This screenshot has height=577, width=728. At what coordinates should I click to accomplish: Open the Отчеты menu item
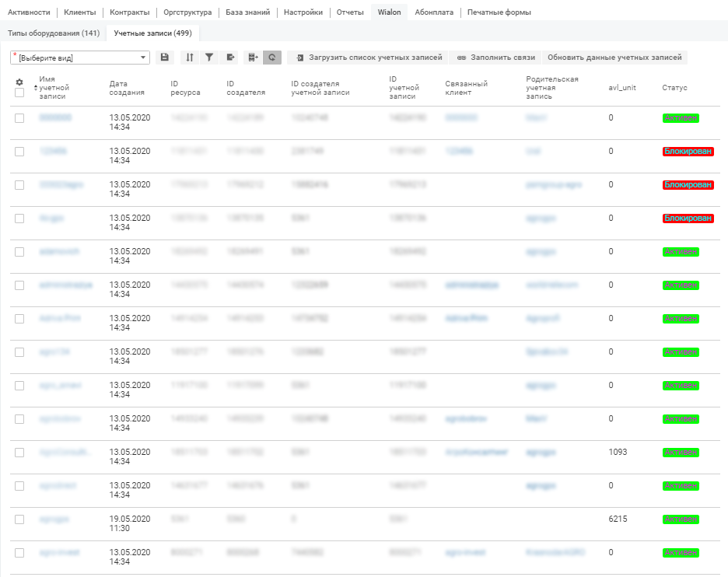349,12
